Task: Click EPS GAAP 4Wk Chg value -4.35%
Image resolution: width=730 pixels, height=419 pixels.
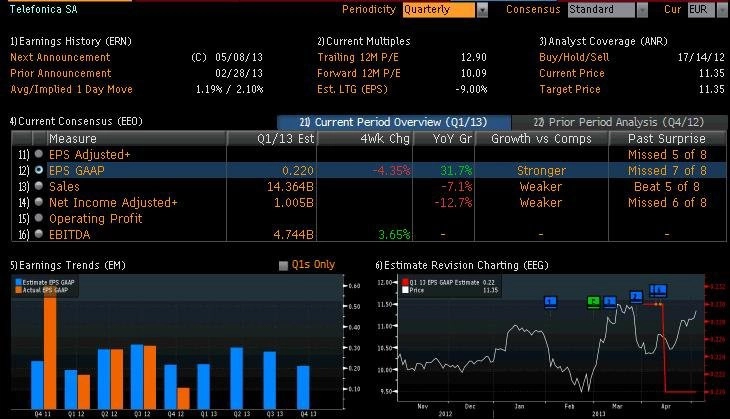Action: (391, 171)
